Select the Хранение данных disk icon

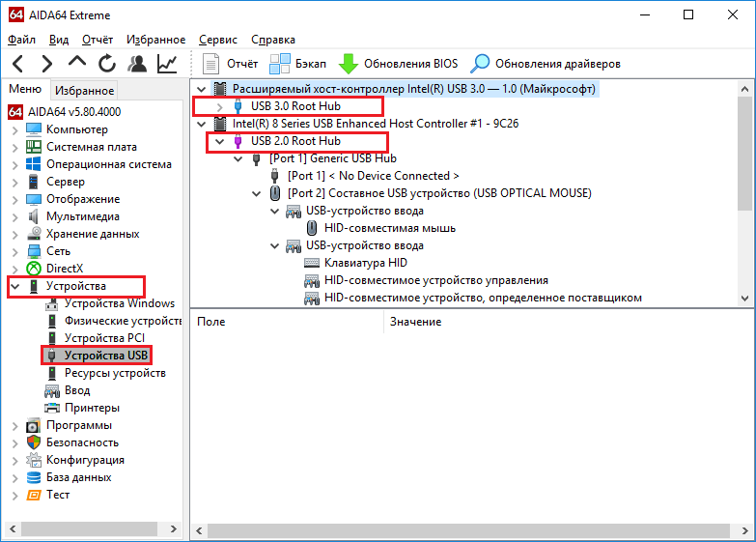[34, 234]
